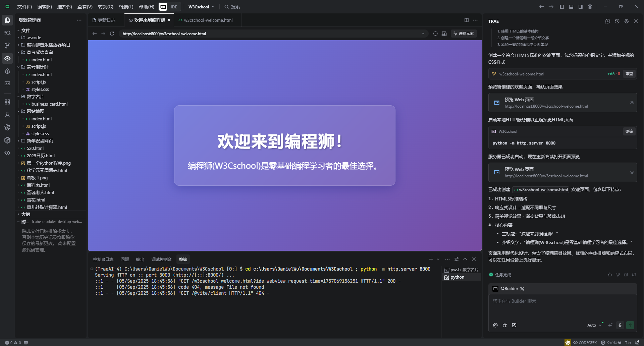Switch to the 更新日志 tab
The height and width of the screenshot is (346, 644).
[106, 20]
